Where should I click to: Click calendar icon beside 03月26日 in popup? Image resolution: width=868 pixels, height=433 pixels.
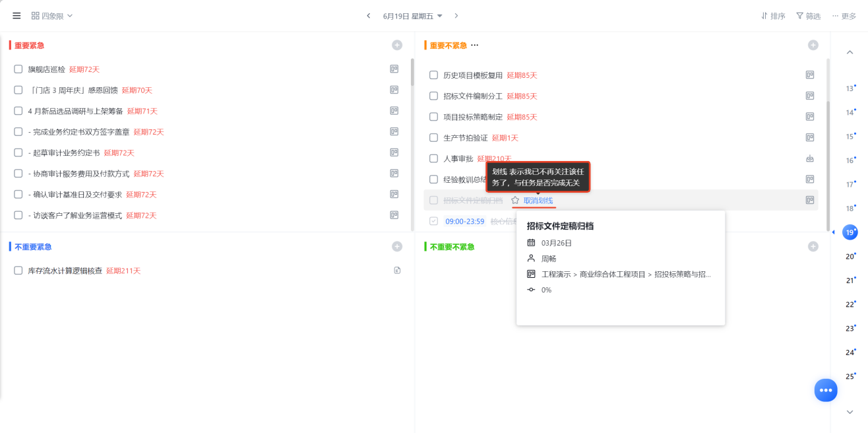click(531, 243)
